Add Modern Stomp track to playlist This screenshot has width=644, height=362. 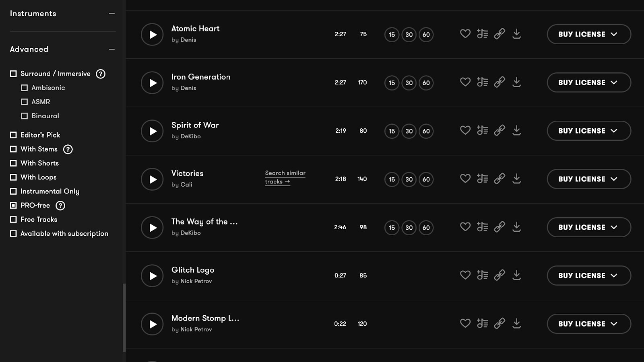[482, 323]
